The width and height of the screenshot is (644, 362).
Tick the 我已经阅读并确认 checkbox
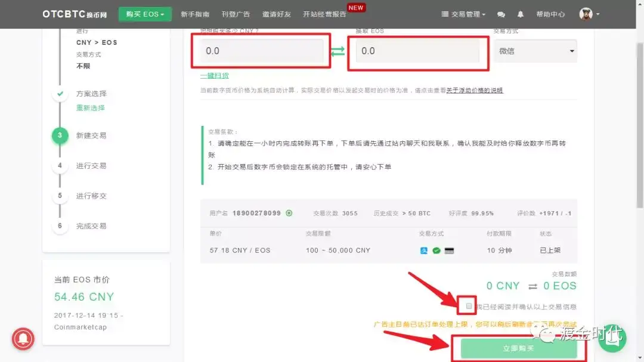coord(469,306)
